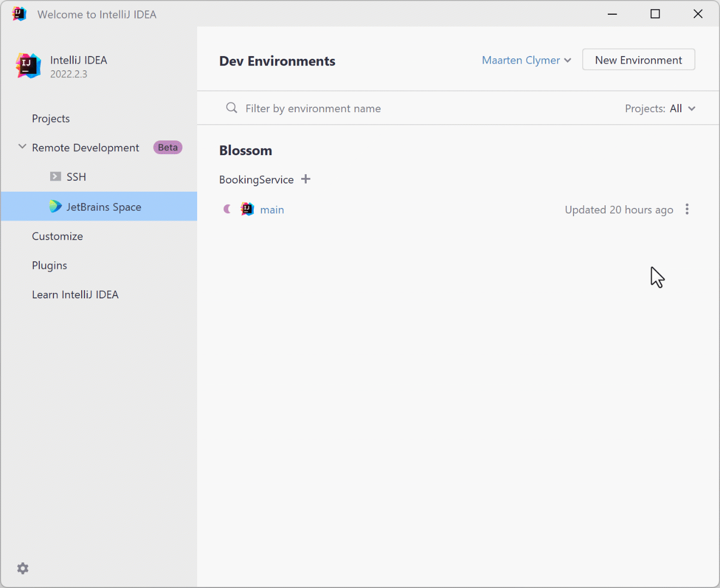Click the 2022.2.3 version text

69,74
